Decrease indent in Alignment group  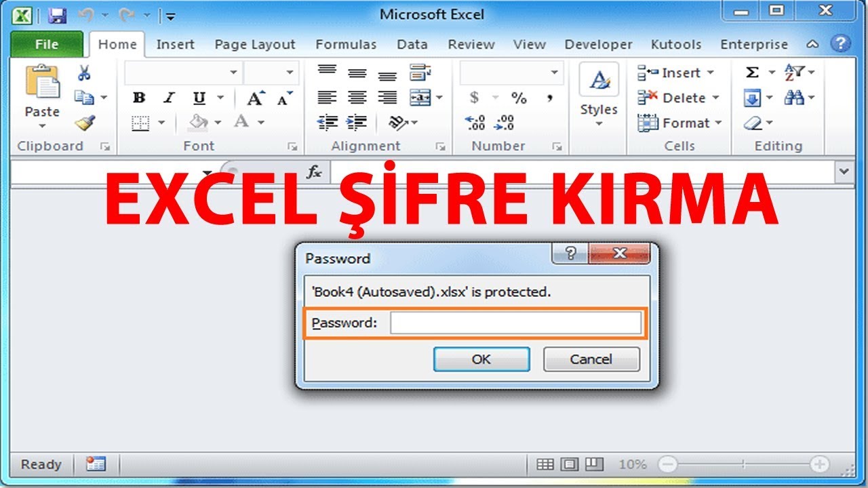pyautogui.click(x=328, y=123)
